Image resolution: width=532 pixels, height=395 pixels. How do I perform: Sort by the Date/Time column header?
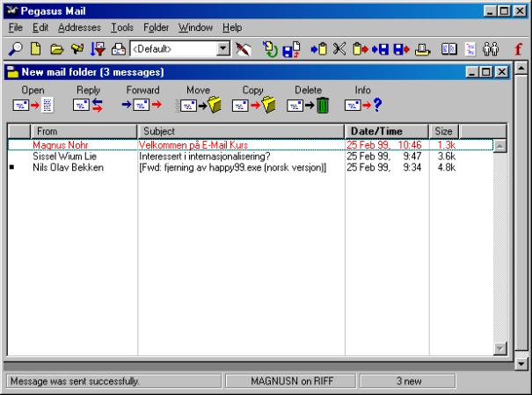coord(387,131)
